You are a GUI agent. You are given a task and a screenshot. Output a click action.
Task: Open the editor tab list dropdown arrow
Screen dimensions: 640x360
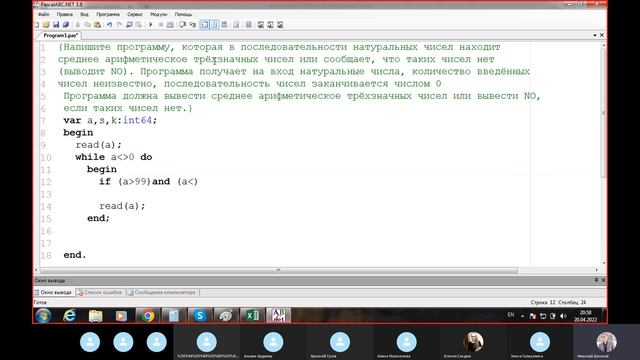tap(595, 36)
